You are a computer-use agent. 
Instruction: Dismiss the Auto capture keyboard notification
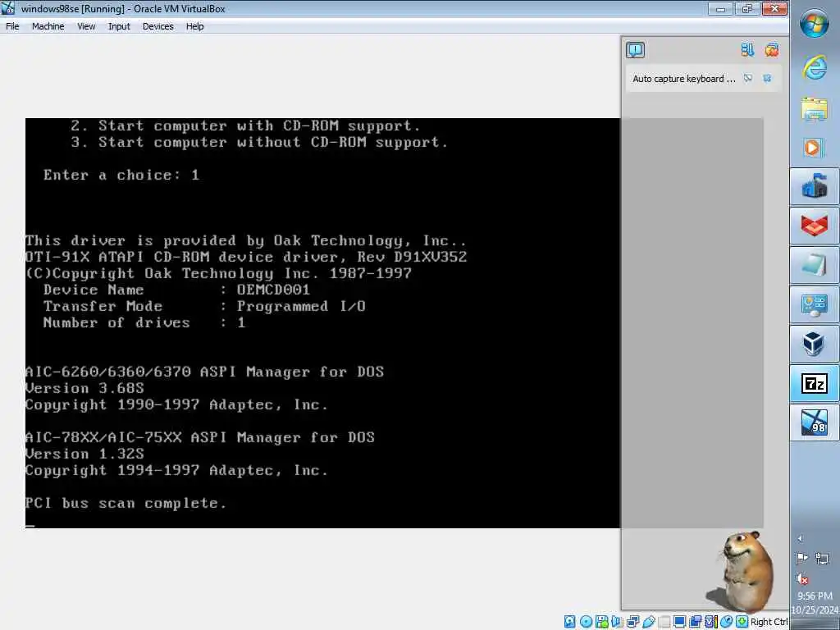point(767,78)
